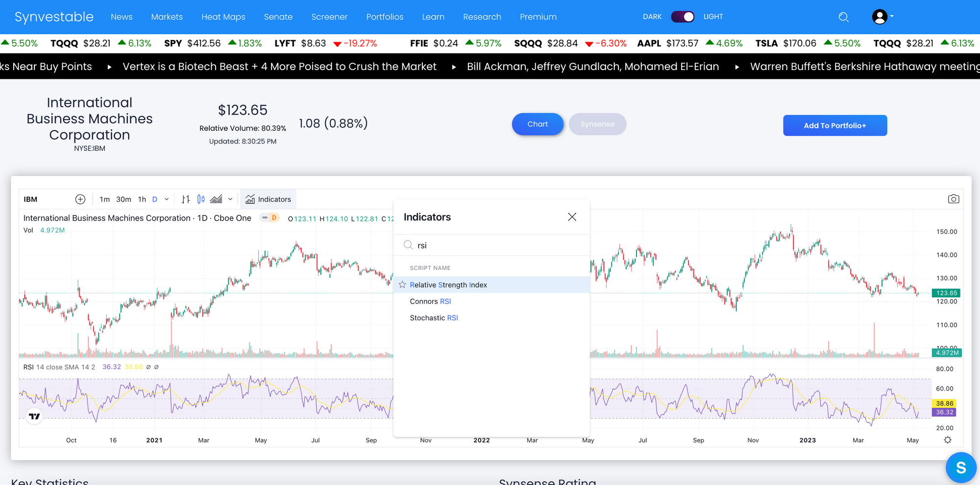Image resolution: width=980 pixels, height=485 pixels.
Task: Switch to the Synsense tab
Action: click(x=597, y=124)
